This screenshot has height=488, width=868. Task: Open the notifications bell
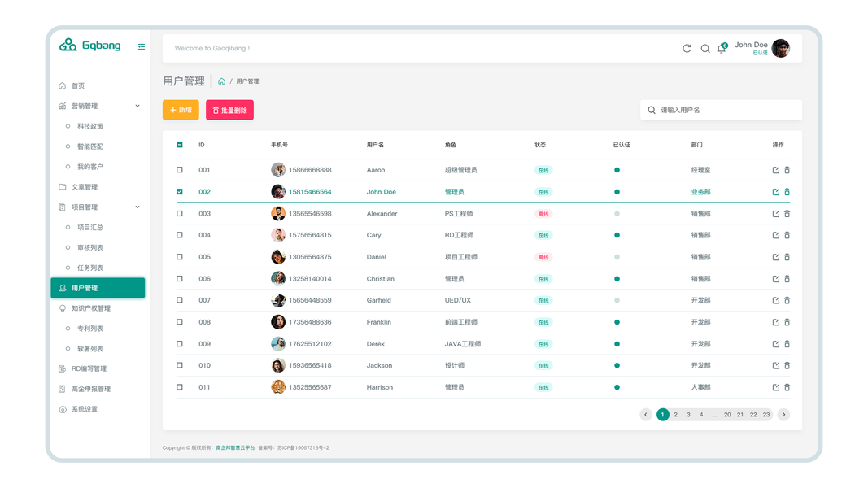point(722,49)
